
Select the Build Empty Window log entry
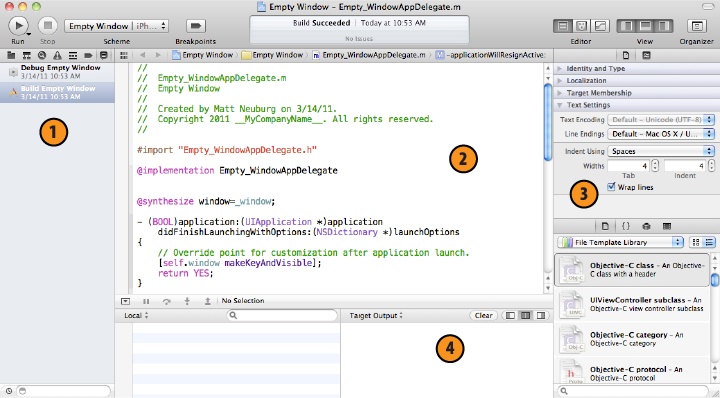click(57, 92)
